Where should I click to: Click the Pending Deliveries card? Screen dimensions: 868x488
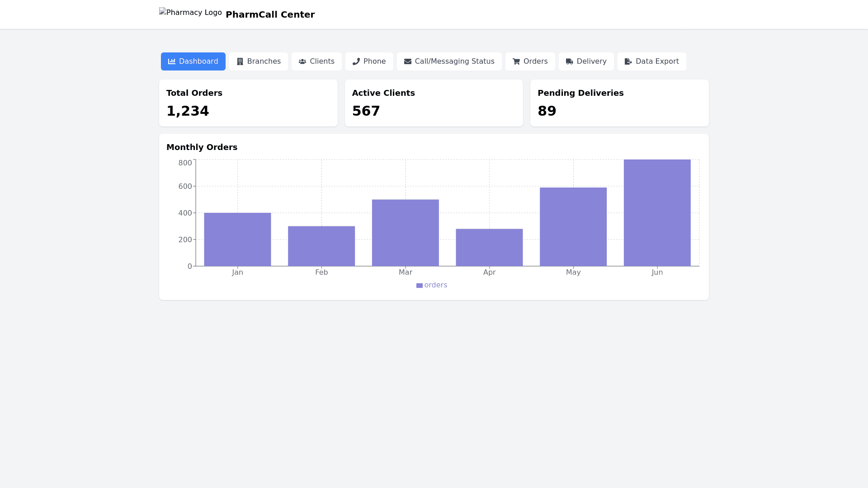[619, 103]
